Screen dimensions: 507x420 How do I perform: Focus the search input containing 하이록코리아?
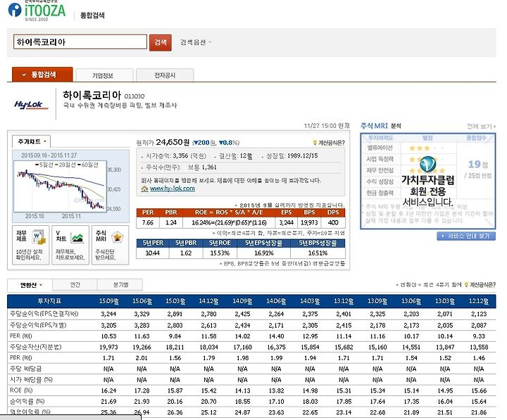tap(80, 42)
